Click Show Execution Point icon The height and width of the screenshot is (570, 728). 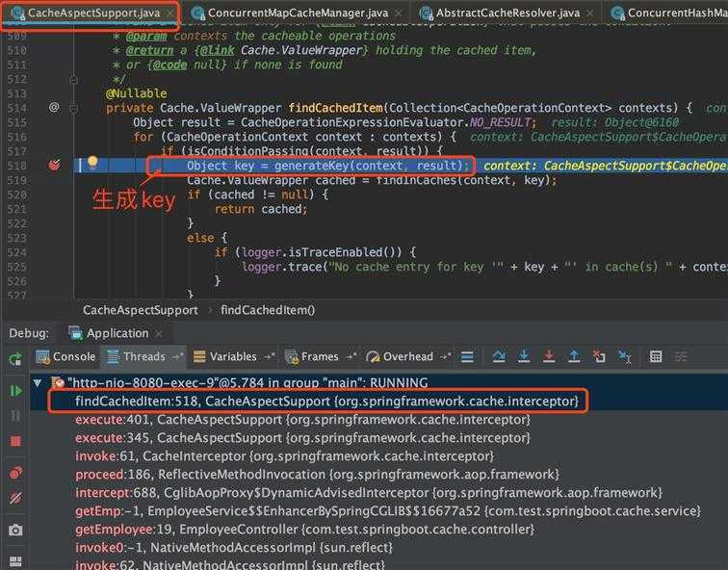click(467, 356)
